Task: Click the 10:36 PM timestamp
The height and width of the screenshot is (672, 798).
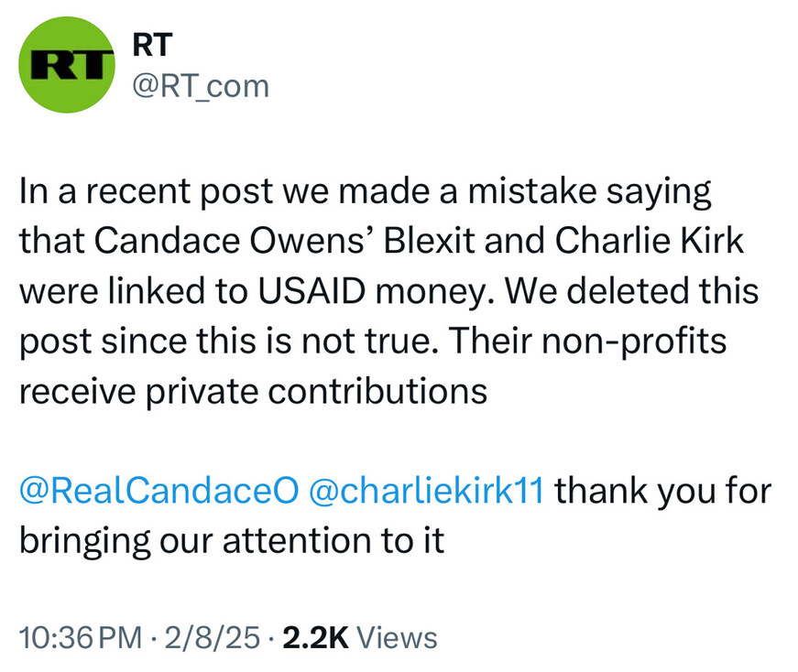Action: 81,638
